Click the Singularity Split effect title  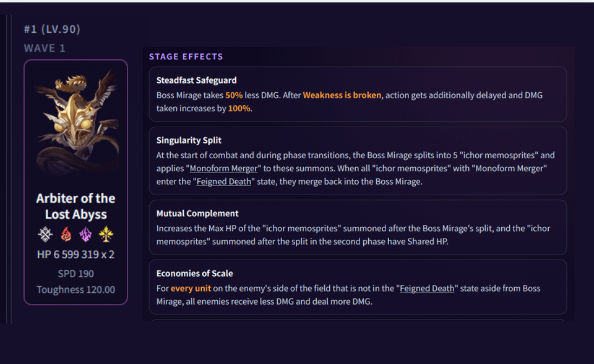pos(189,140)
